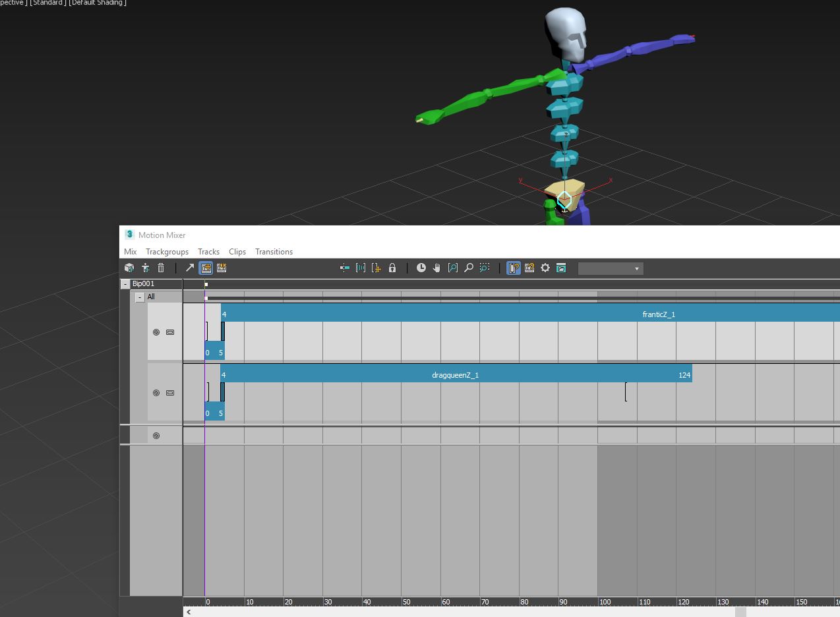Click the left arrow of the bottom scrollbar
840x617 pixels.
coord(187,612)
